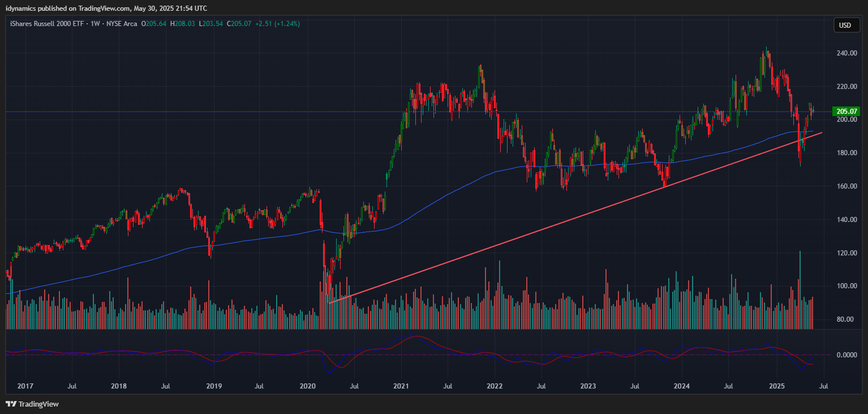Click the 2022 time axis label
The width and height of the screenshot is (868, 414).
(x=495, y=387)
